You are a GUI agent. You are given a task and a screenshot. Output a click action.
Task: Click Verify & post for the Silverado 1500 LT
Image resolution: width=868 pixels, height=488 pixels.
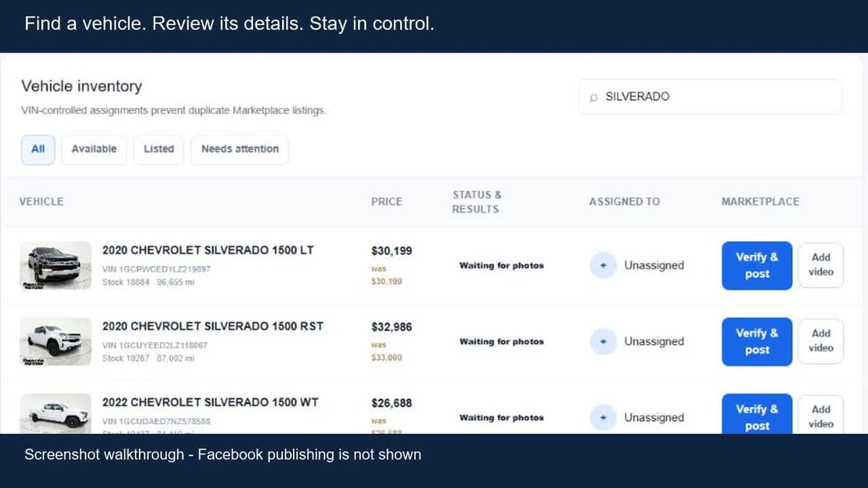[x=757, y=265]
